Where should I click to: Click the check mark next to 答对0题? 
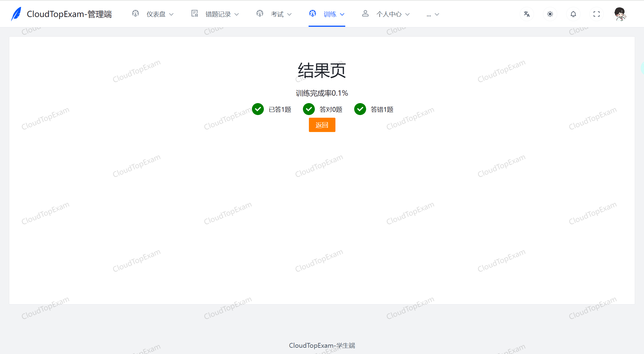pos(309,109)
